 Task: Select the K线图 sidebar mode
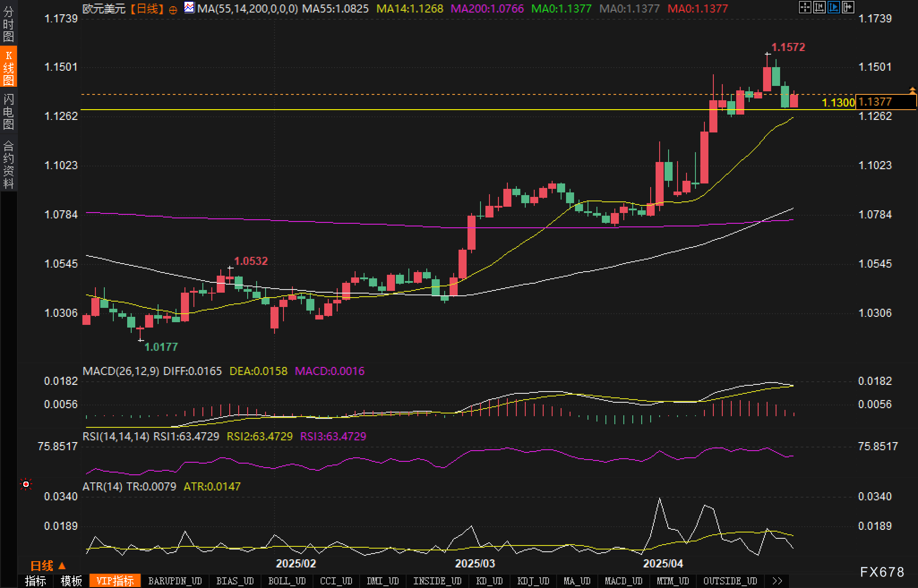coord(9,68)
